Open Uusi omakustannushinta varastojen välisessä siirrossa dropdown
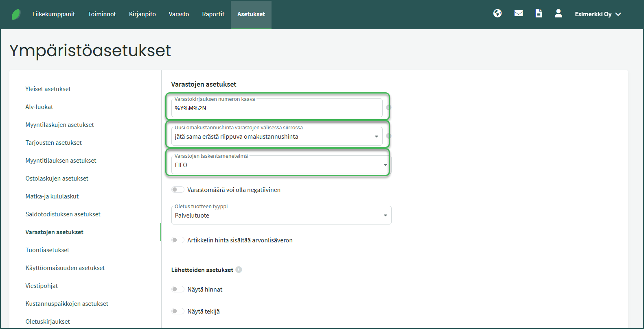Viewport: 644px width, 329px height. (x=277, y=137)
